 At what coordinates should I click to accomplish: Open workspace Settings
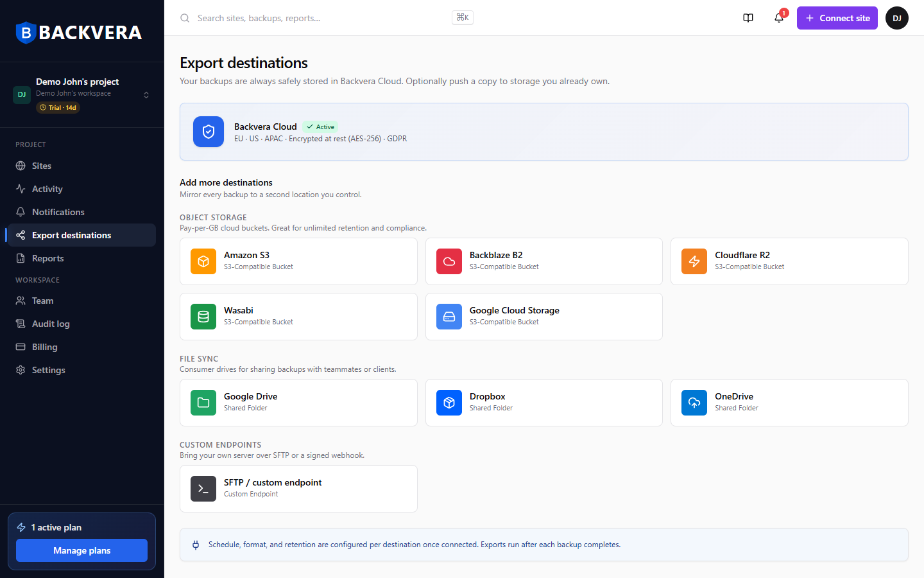click(82, 370)
